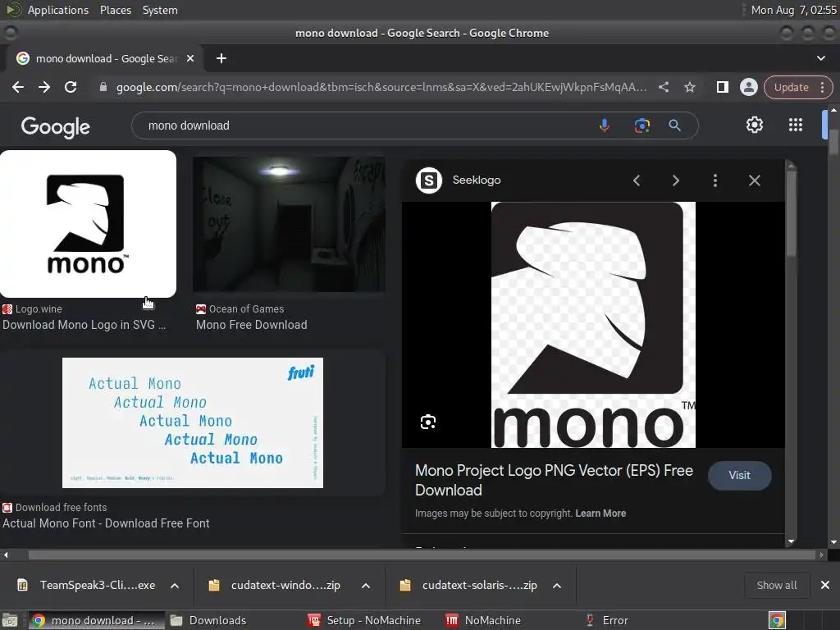Visit the Seeklogo page
The image size is (840, 630).
click(739, 475)
